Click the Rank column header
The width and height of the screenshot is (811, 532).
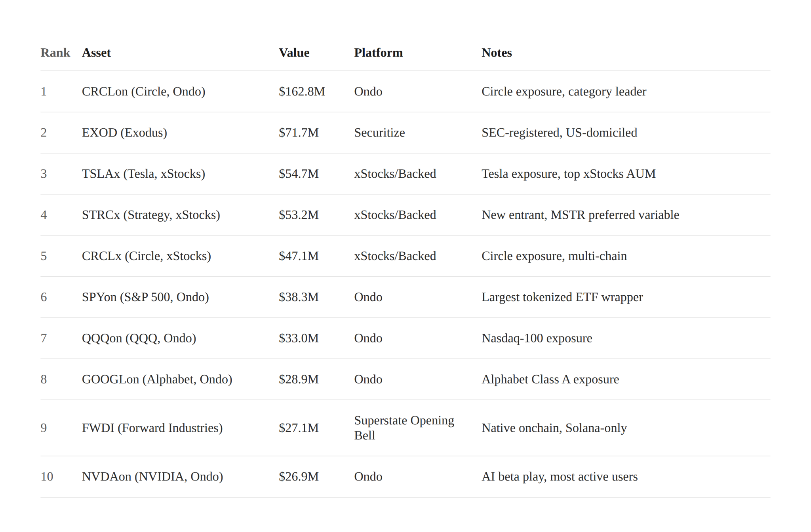point(55,53)
